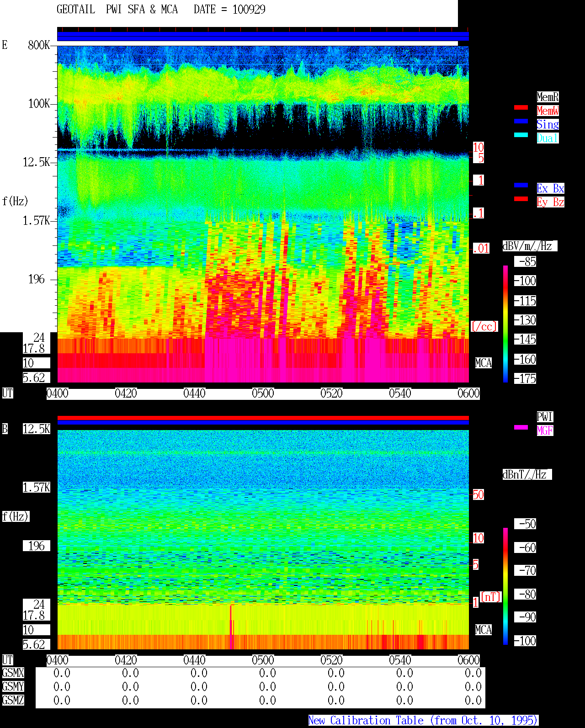Click the [nT] unit label
Viewport: 585px width, 728px height.
coord(491,597)
